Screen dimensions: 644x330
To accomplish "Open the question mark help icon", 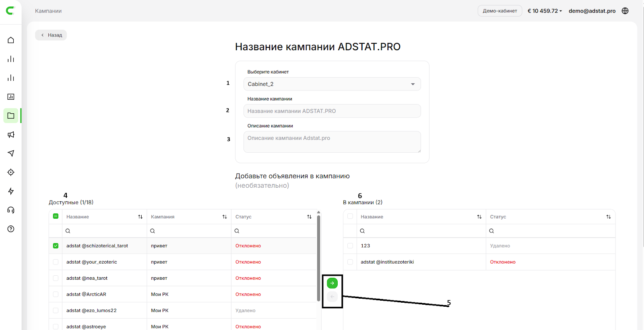I will click(11, 229).
